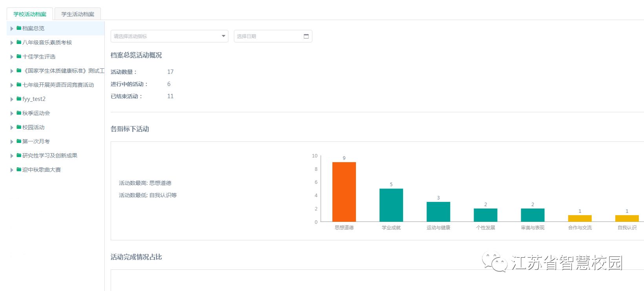Screen dimensions: 644x291
Task: Click the 八年级音乐素质考核 folder icon
Action: click(x=19, y=42)
